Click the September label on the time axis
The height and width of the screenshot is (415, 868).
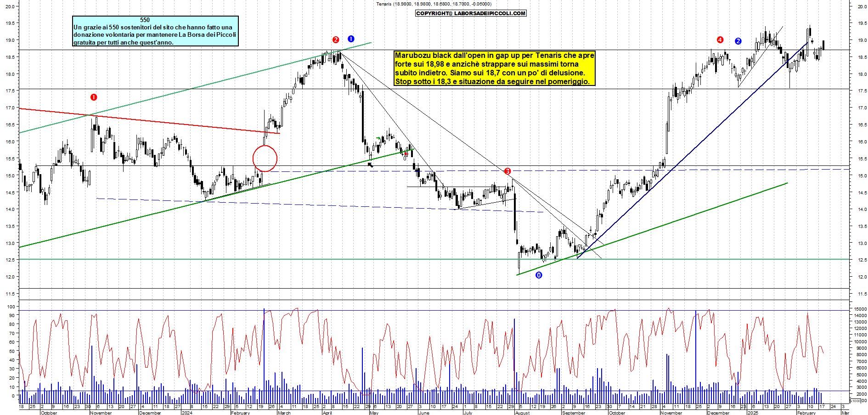[x=574, y=413]
